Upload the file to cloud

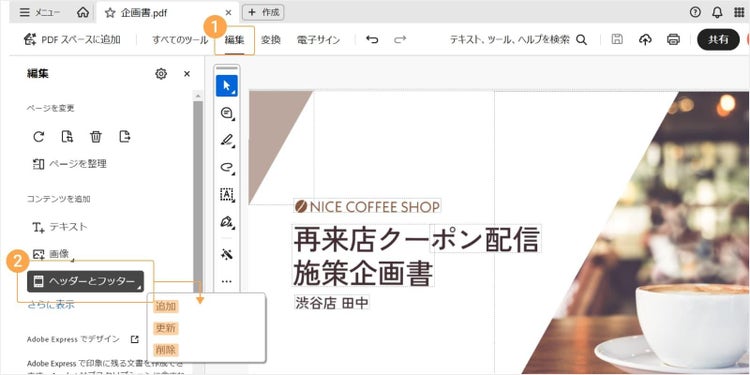(x=645, y=40)
